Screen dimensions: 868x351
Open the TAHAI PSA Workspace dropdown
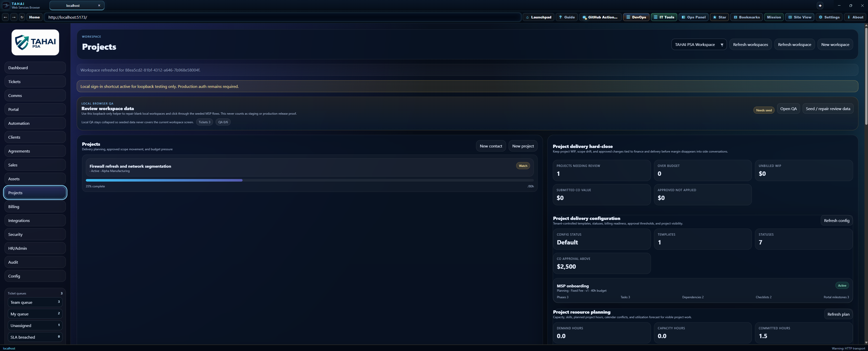[699, 44]
